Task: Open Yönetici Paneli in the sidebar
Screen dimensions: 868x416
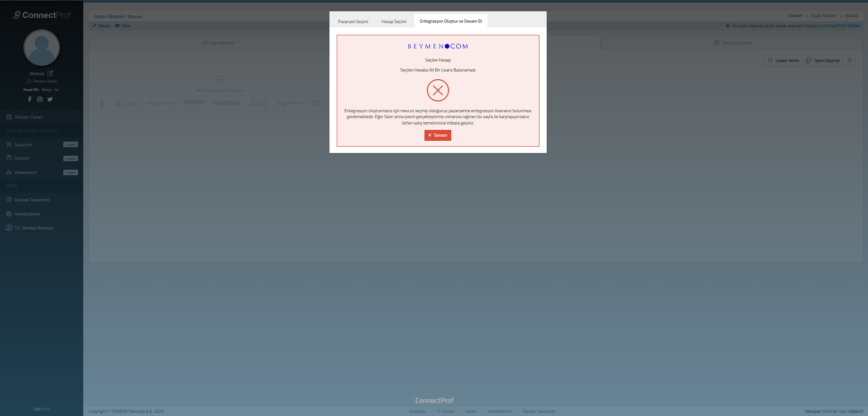Action: (x=29, y=117)
